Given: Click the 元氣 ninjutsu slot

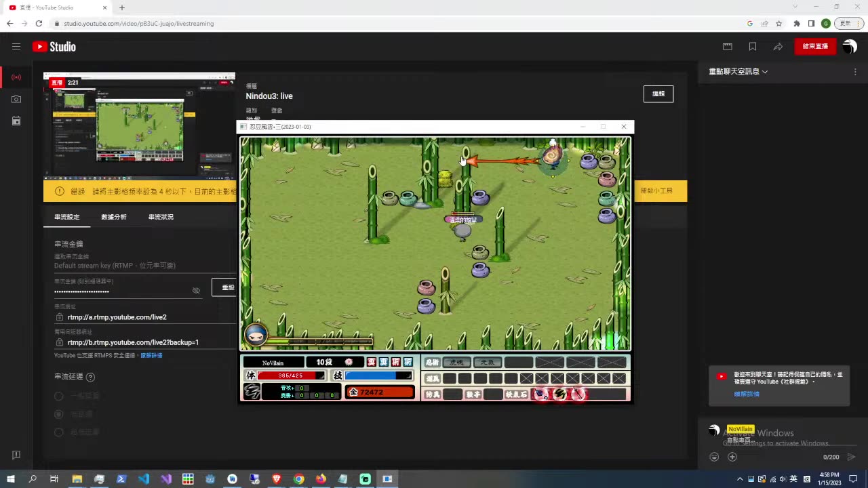Looking at the screenshot, I should tap(487, 363).
